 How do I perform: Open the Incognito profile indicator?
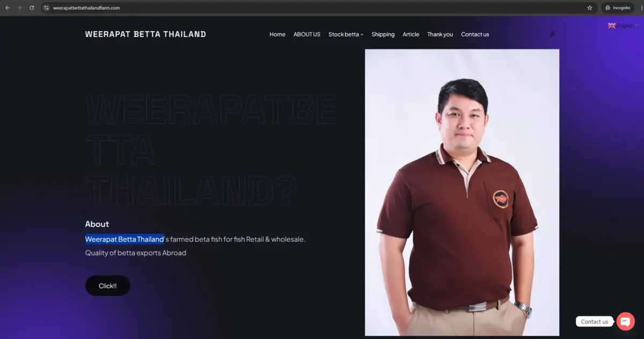pos(617,8)
